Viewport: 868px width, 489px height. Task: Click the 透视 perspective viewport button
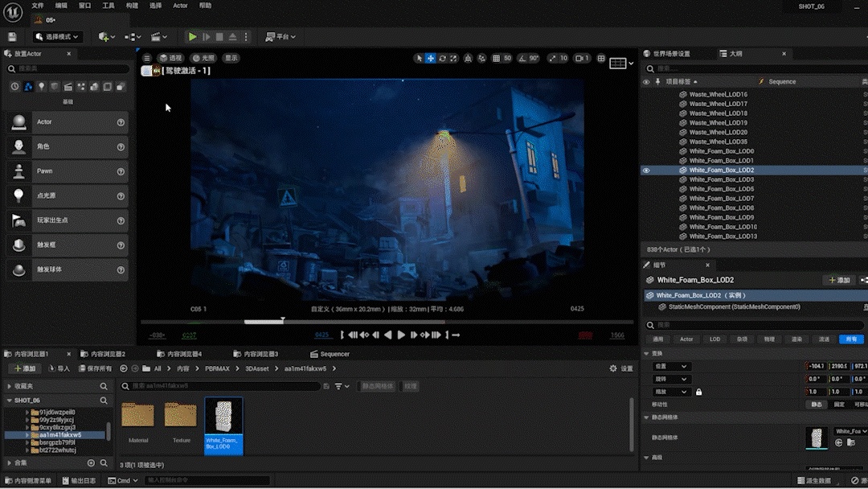170,58
